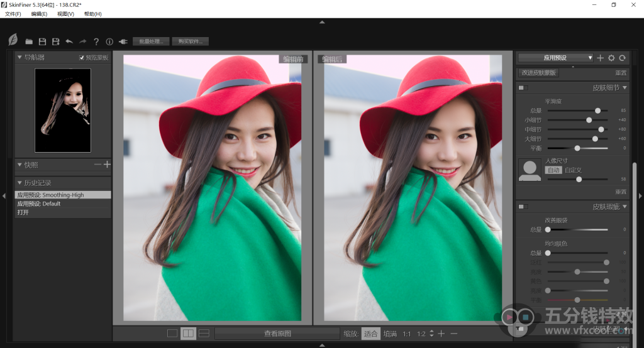Select history entry Smoothing-High
Viewport: 644px width, 348px height.
pos(63,195)
